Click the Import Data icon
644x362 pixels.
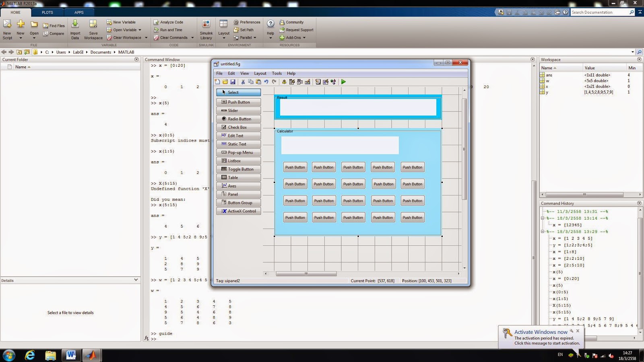[x=75, y=25]
